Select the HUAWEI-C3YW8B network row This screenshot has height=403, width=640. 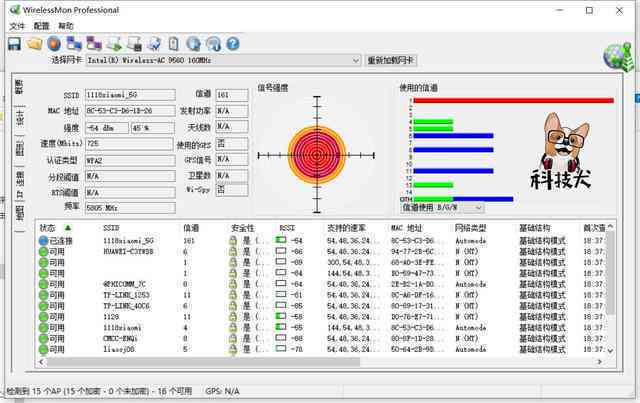pos(322,252)
